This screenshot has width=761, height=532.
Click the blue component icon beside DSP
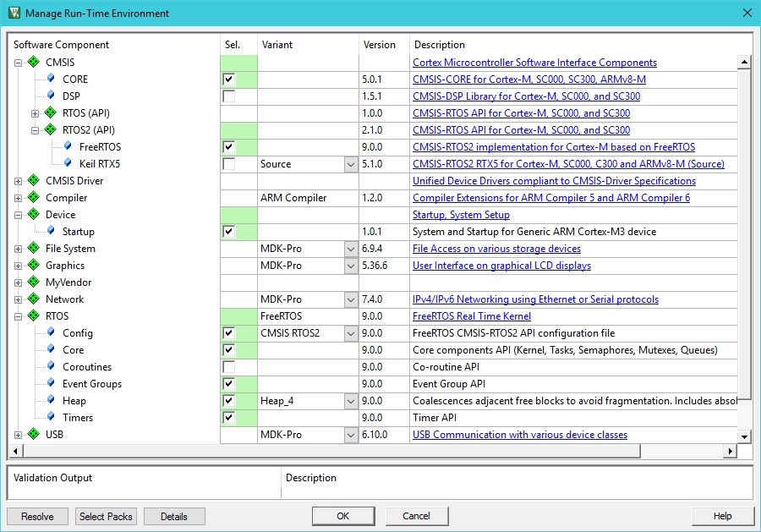pos(51,96)
